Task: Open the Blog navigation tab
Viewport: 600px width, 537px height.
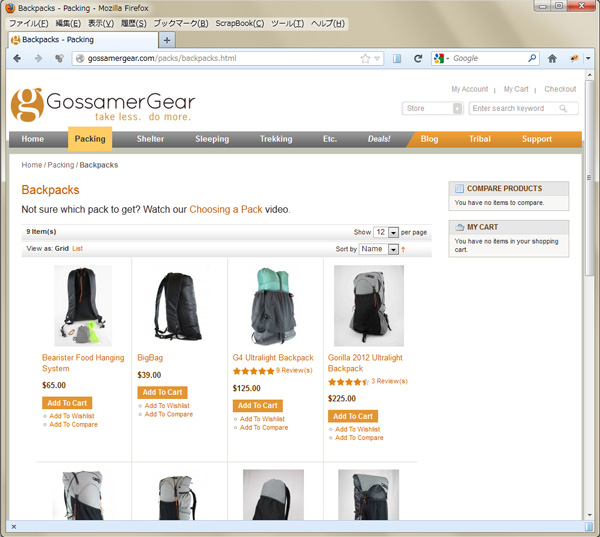Action: point(429,139)
